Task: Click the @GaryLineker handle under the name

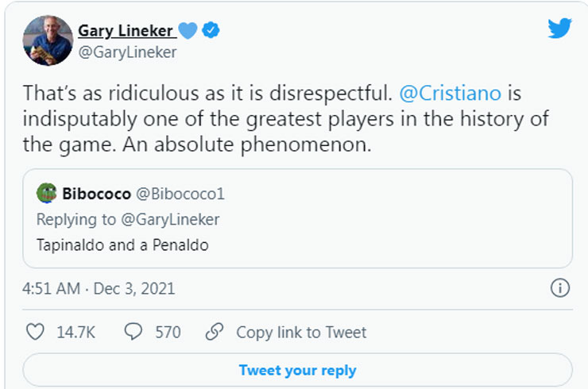Action: point(127,52)
